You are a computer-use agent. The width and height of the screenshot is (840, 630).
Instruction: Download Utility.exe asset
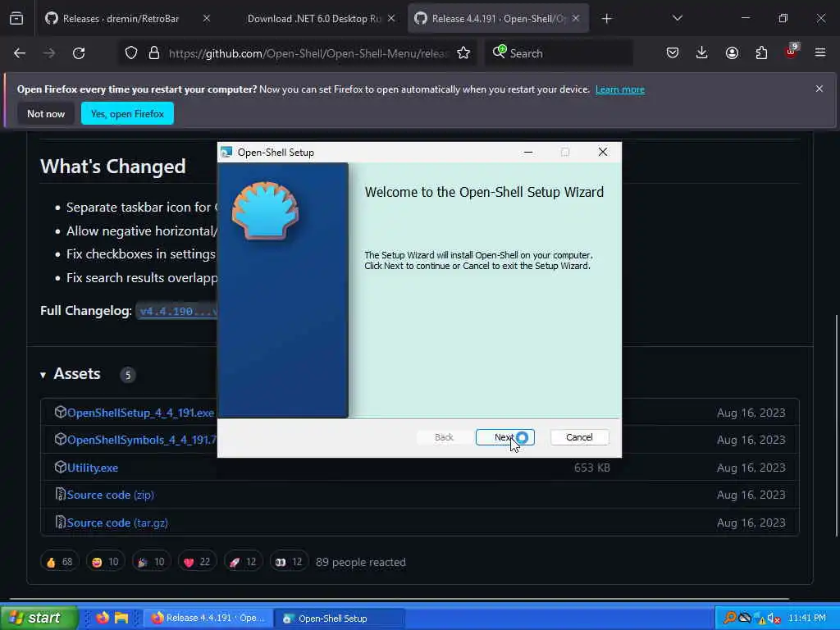pyautogui.click(x=92, y=468)
